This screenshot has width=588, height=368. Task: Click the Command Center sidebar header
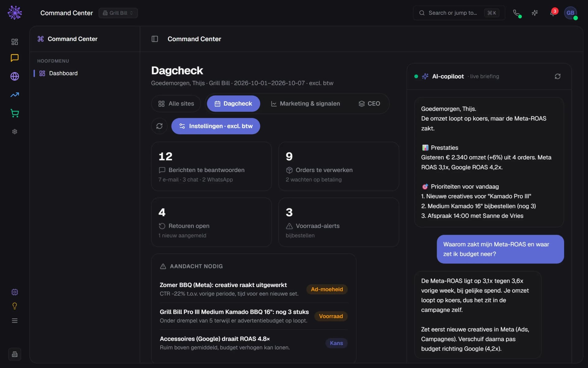coord(67,39)
